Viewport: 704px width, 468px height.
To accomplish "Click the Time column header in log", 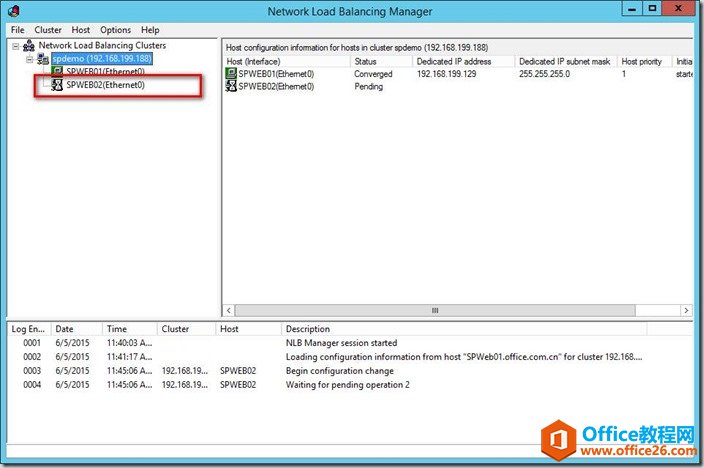I will point(130,329).
